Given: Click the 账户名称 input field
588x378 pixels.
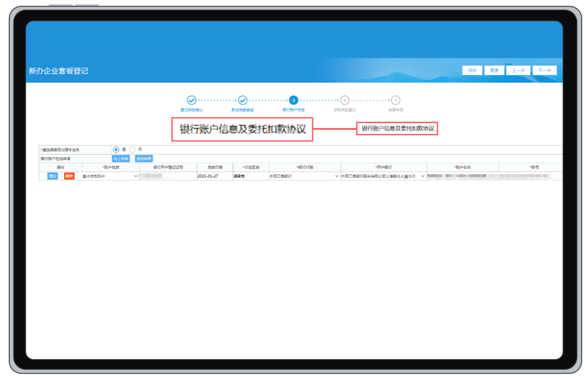Looking at the screenshot, I should (x=462, y=176).
